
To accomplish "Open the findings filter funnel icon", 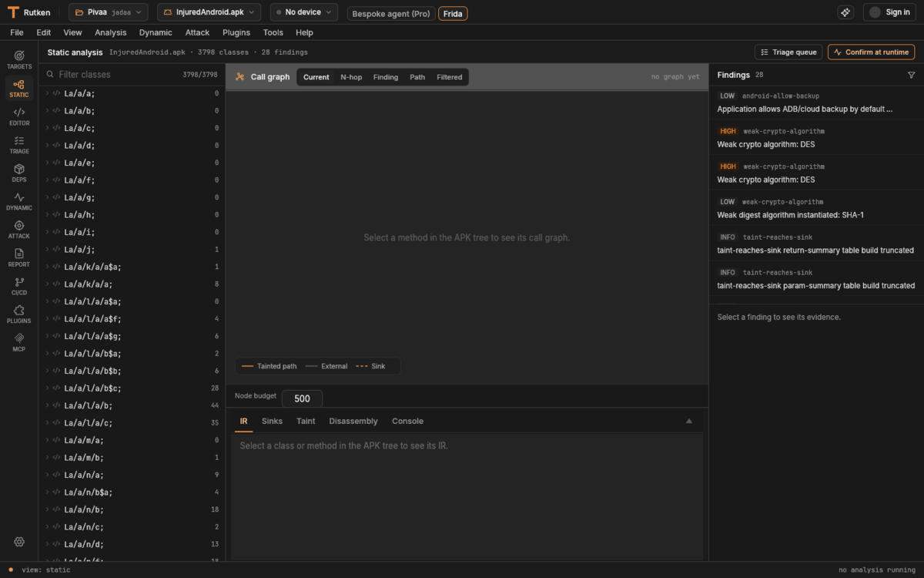I will coord(912,75).
